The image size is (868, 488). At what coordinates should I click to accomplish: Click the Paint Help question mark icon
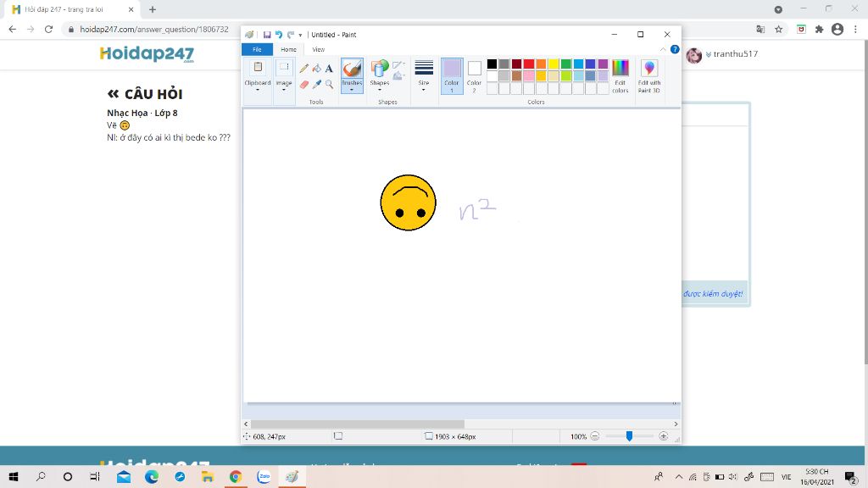(x=675, y=49)
